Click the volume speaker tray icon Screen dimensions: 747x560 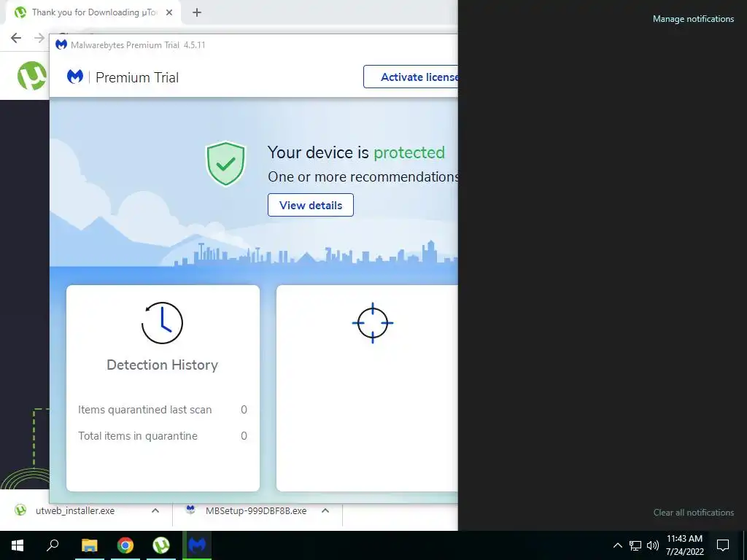coord(653,545)
